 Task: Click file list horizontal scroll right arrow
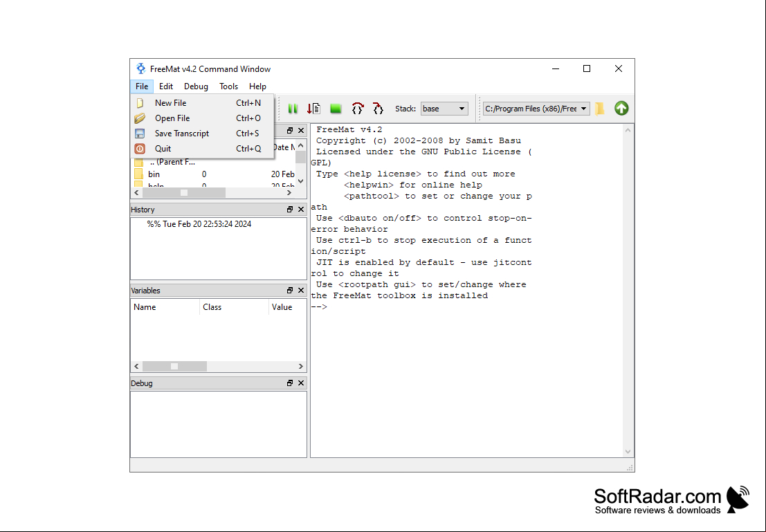(289, 193)
